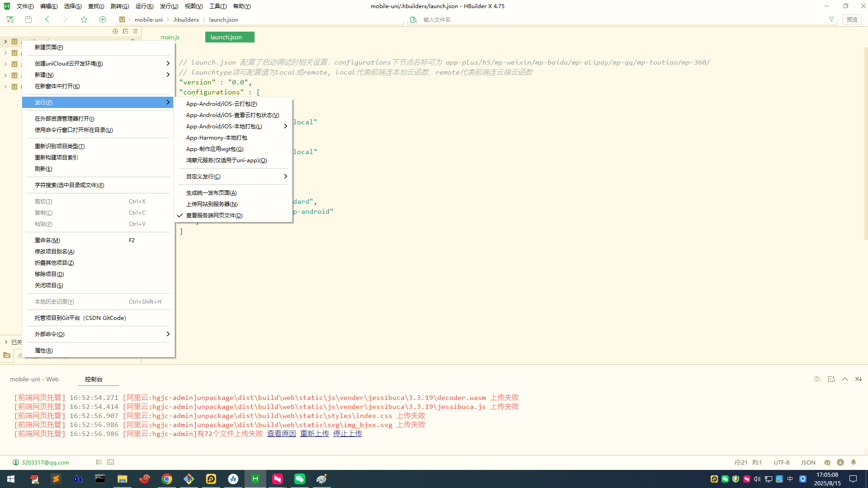
Task: Click the mobile-uni breadcrumb segment
Action: [x=149, y=19]
